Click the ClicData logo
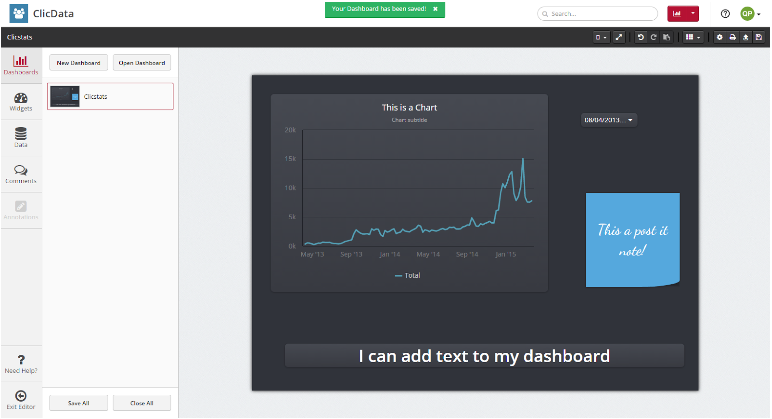 [42, 13]
